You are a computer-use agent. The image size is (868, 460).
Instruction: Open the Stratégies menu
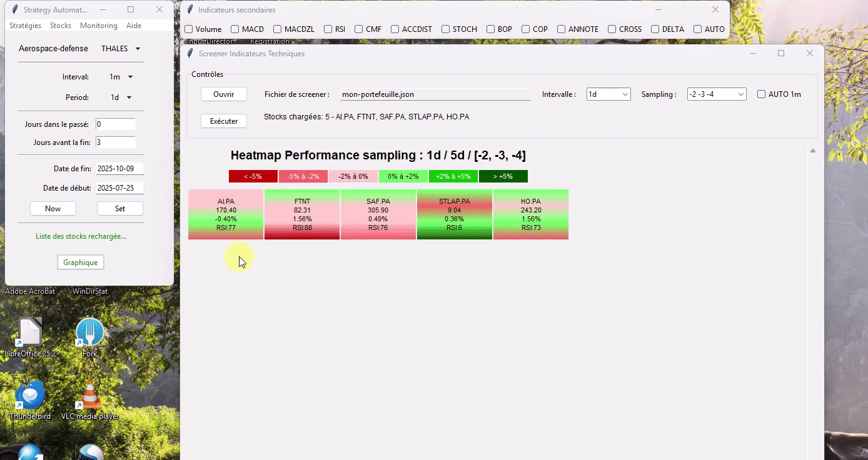click(25, 26)
